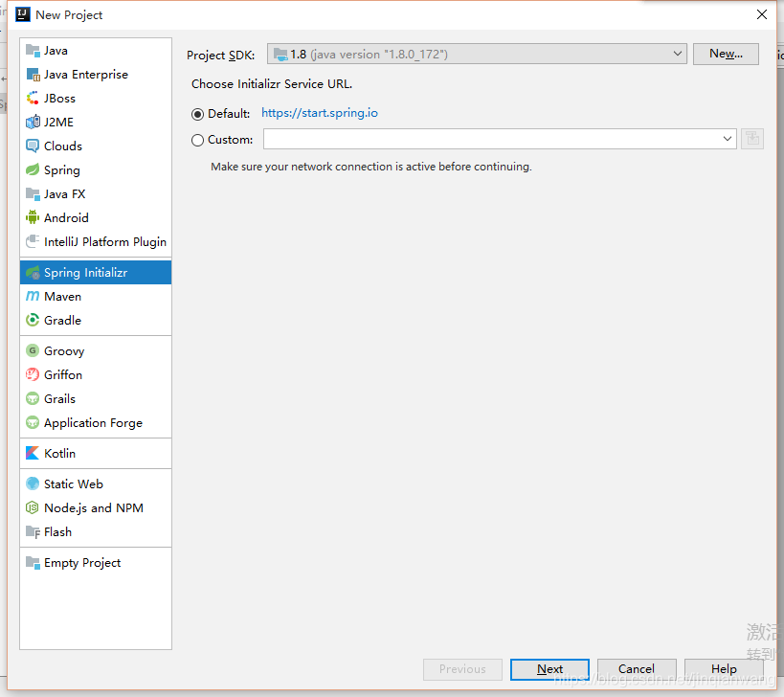Expand the Custom URL dropdown arrow
Viewport: 784px width, 697px height.
tap(727, 139)
